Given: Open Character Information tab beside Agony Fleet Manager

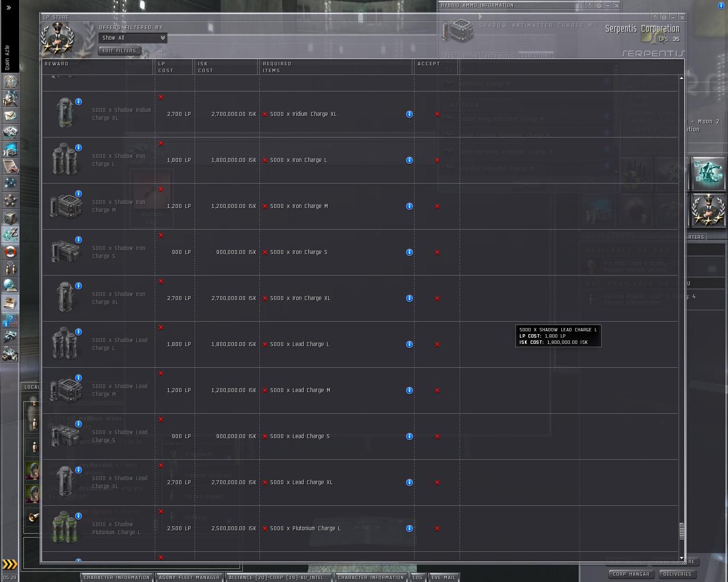Looking at the screenshot, I should [x=117, y=577].
